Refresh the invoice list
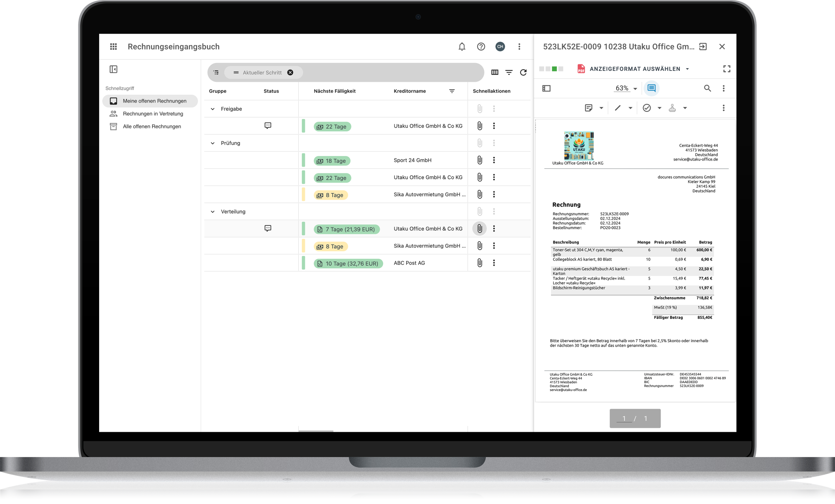 point(523,72)
